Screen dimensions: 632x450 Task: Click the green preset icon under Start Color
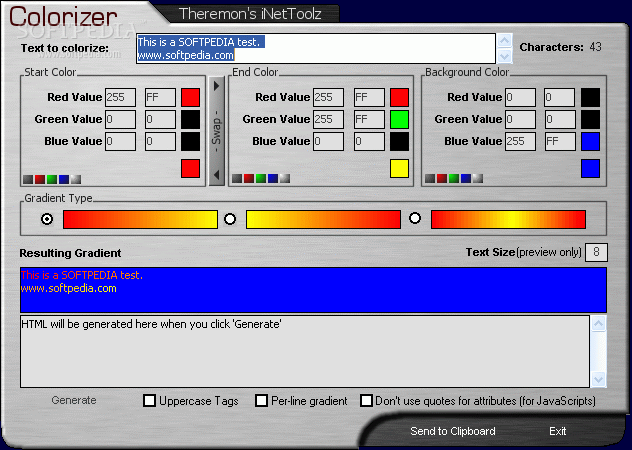pos(52,179)
